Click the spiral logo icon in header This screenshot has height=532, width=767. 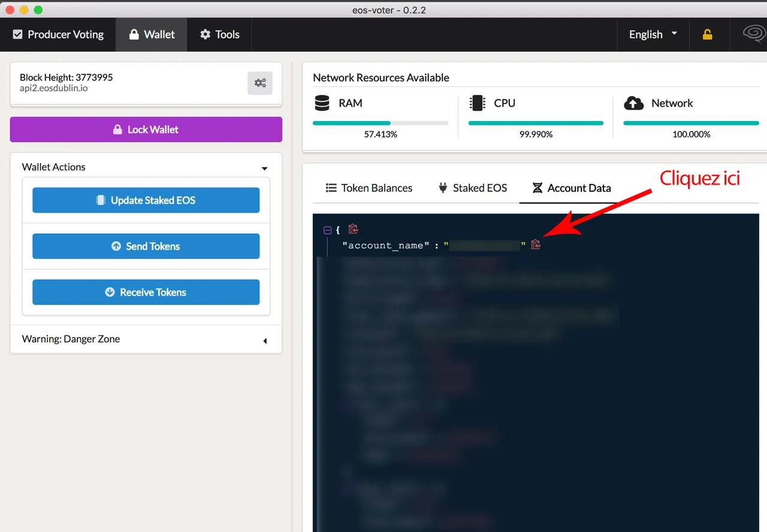coord(754,34)
